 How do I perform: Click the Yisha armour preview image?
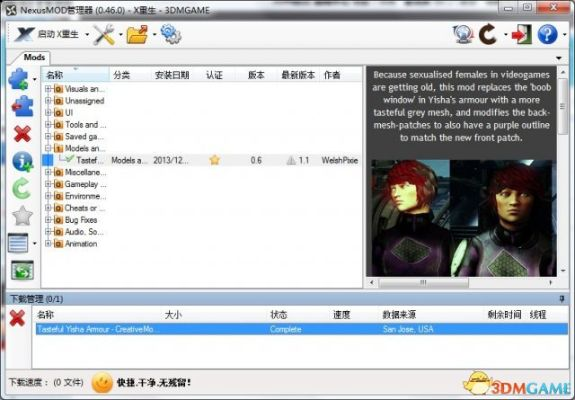click(x=464, y=218)
